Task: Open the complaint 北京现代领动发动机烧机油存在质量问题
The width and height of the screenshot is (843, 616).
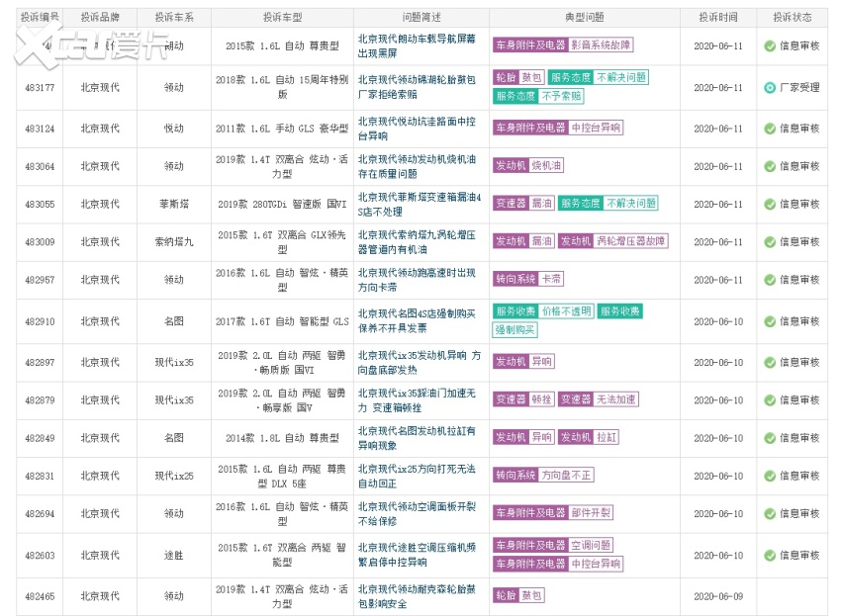Action: pyautogui.click(x=417, y=166)
